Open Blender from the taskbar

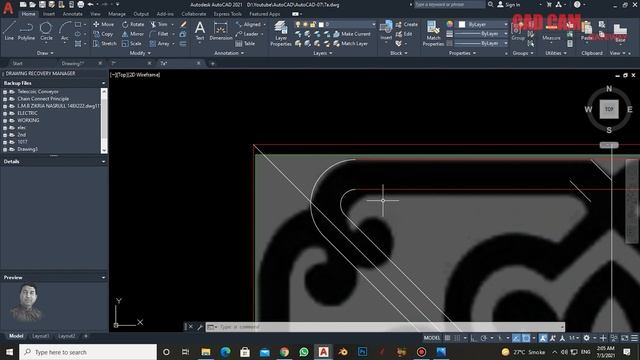(x=343, y=352)
